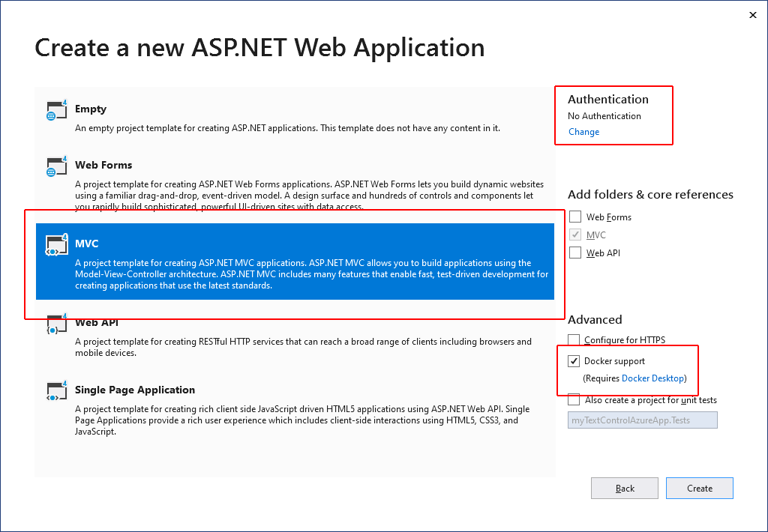Click the Advanced section heading

(595, 320)
